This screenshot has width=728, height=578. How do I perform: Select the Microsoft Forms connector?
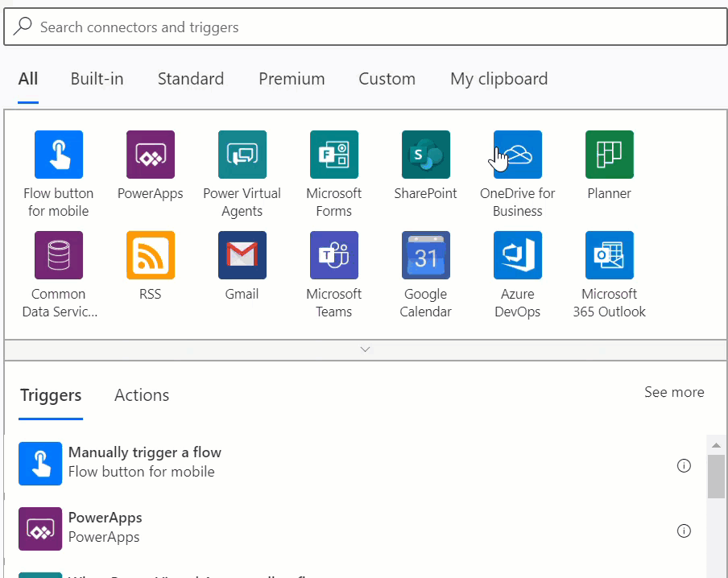[334, 155]
